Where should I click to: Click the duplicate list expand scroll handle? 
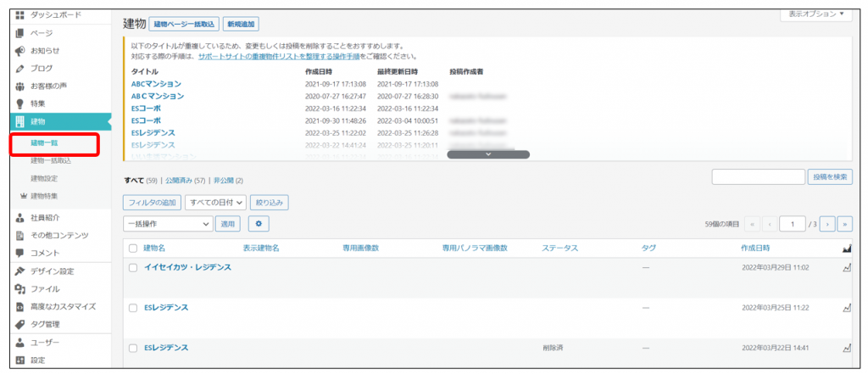click(487, 154)
